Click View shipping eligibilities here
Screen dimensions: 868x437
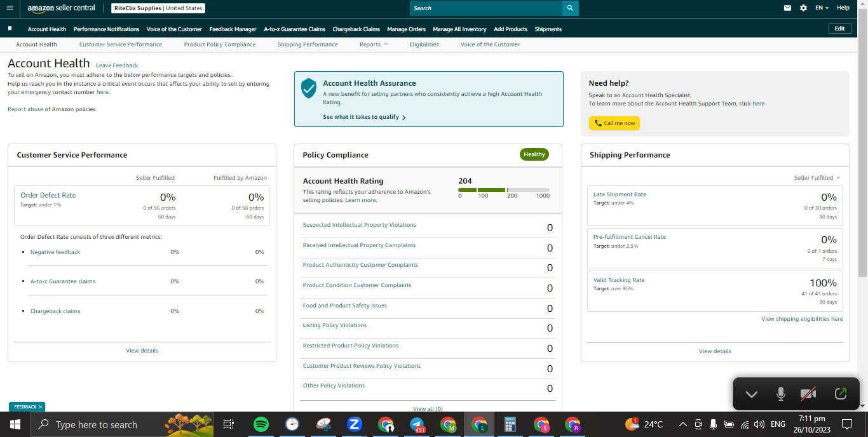click(802, 319)
